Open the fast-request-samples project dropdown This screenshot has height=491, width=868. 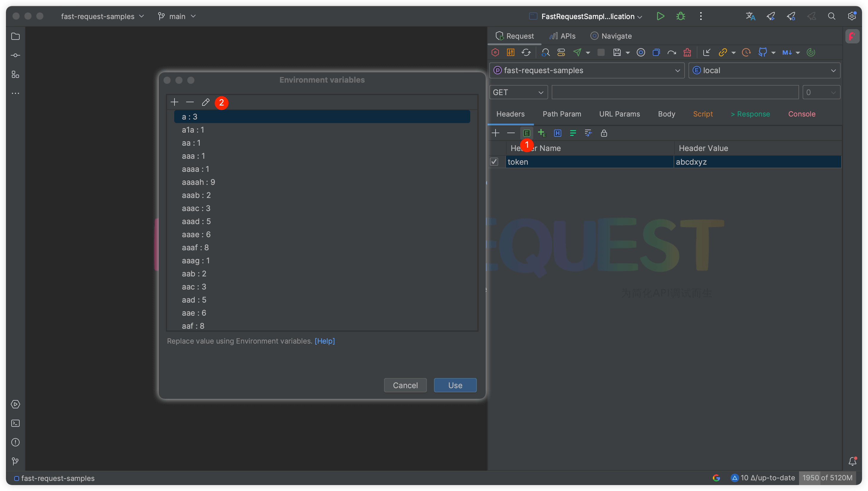point(587,70)
